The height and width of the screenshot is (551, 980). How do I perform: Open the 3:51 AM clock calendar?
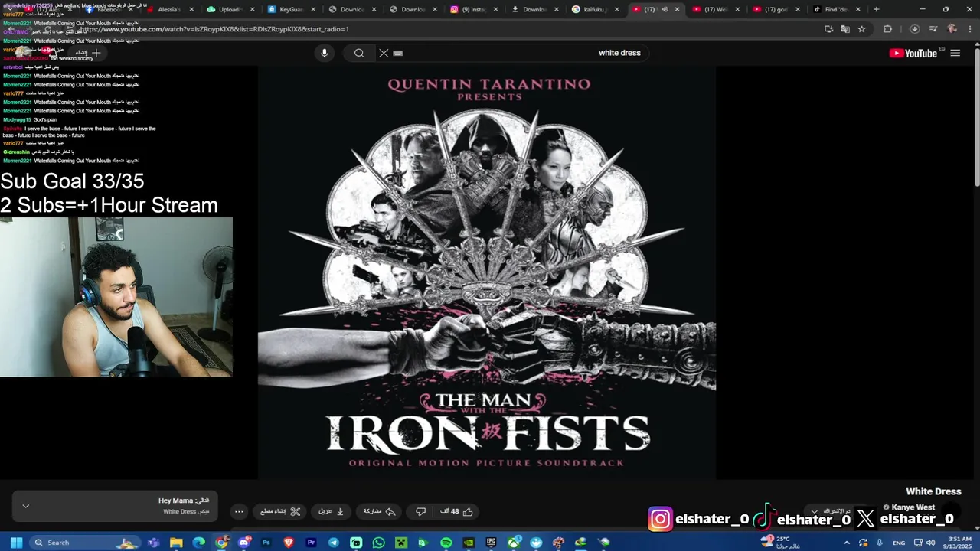pos(957,543)
